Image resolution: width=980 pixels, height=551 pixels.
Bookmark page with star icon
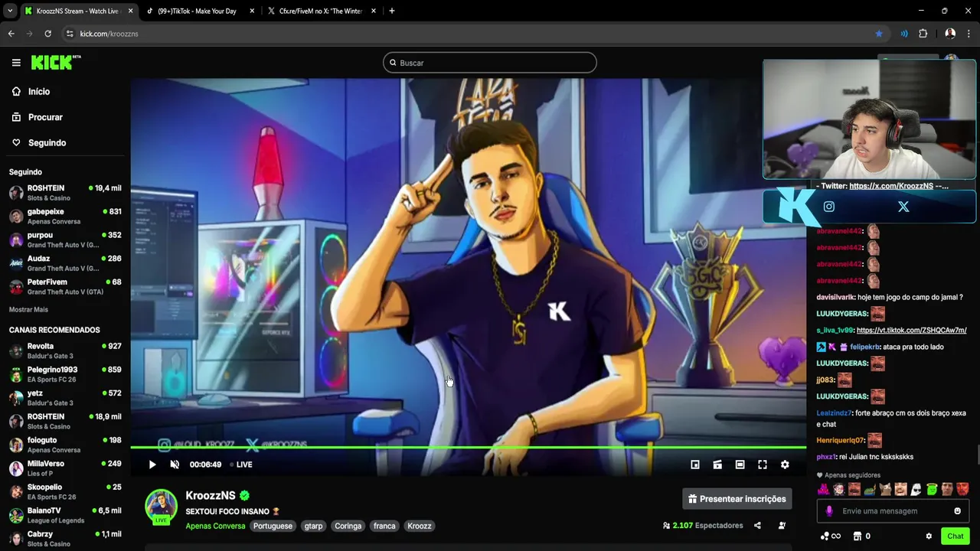point(879,34)
